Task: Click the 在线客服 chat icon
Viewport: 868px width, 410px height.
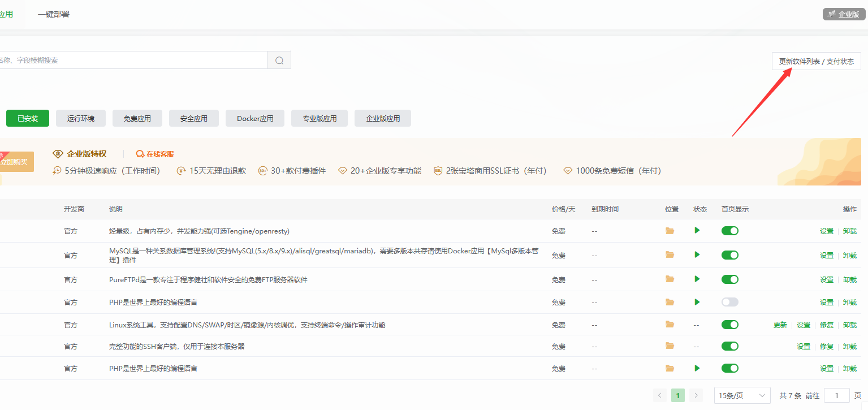Action: tap(140, 154)
